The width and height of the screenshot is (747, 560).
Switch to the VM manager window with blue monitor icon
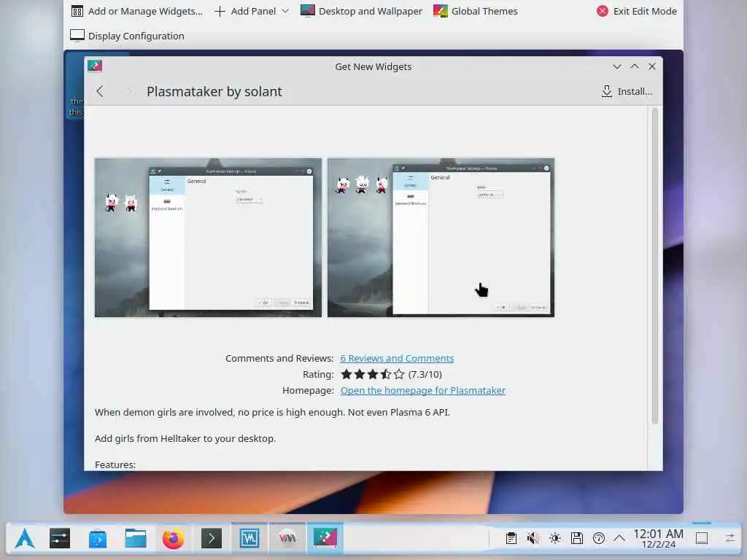tap(249, 539)
